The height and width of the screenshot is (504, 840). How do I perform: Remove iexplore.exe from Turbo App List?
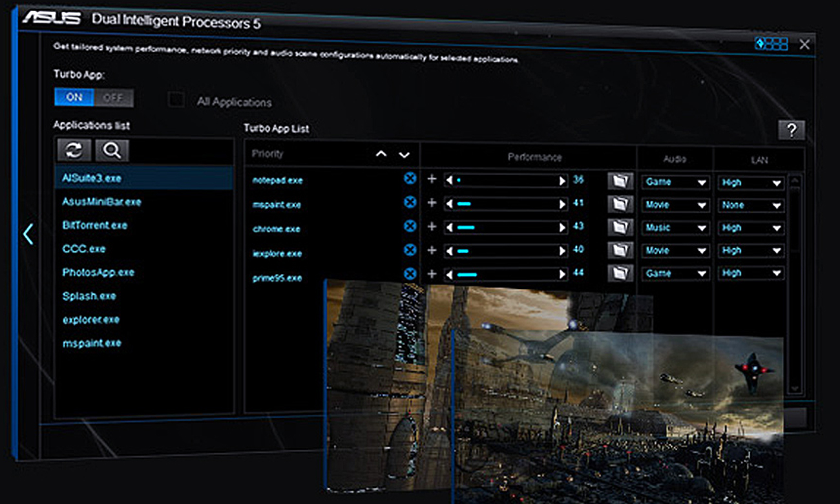[x=410, y=250]
